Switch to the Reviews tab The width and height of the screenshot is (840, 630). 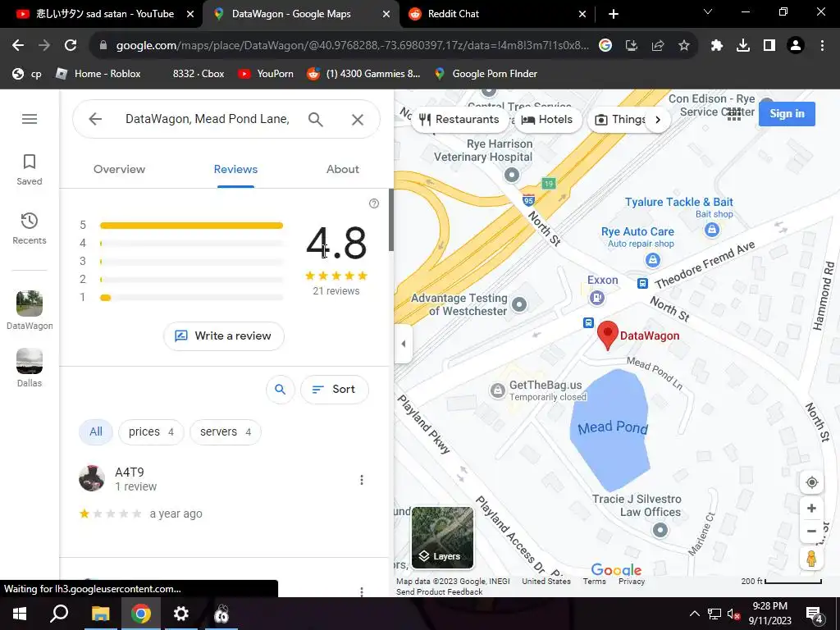[x=235, y=169]
